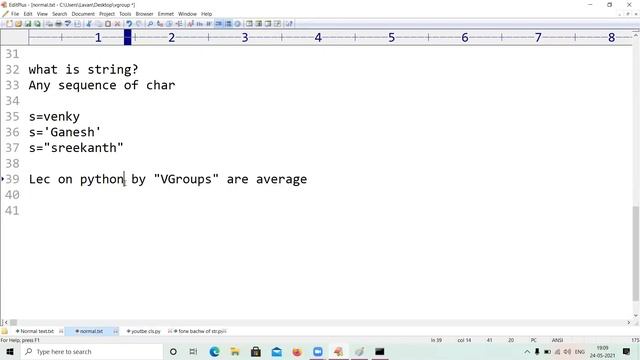This screenshot has height=360, width=640.
Task: Click the Cortana circle taskbar icon
Action: (x=173, y=351)
